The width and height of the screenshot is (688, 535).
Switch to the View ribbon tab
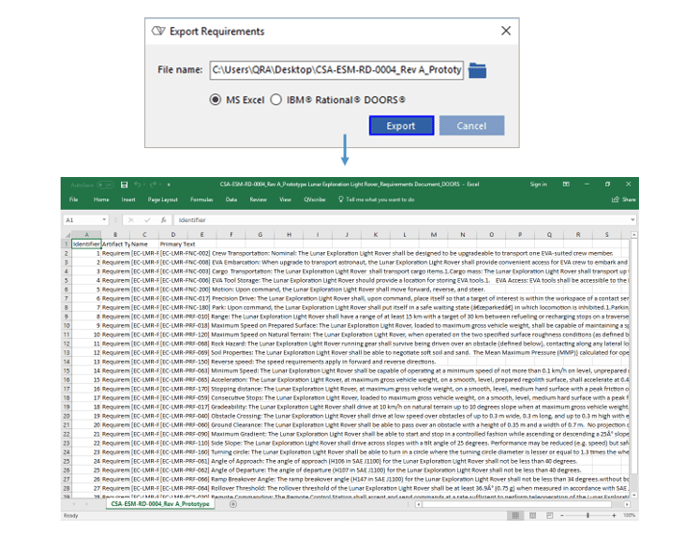coord(285,200)
